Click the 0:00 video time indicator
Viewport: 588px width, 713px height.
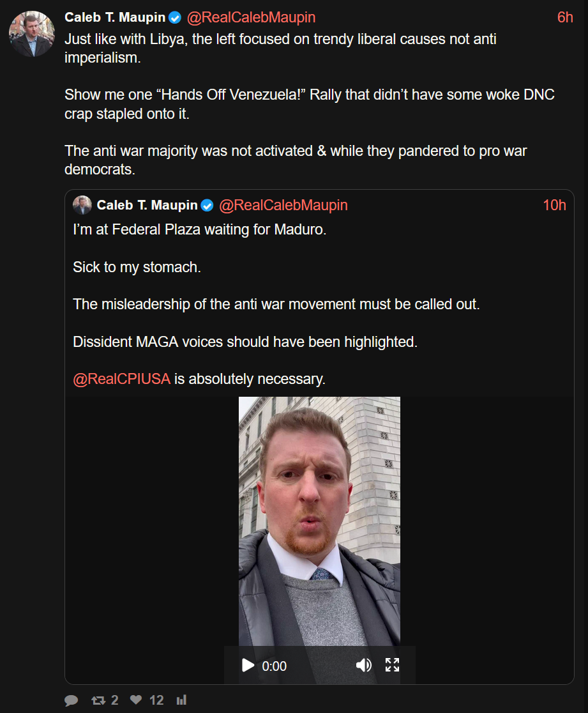click(x=274, y=666)
